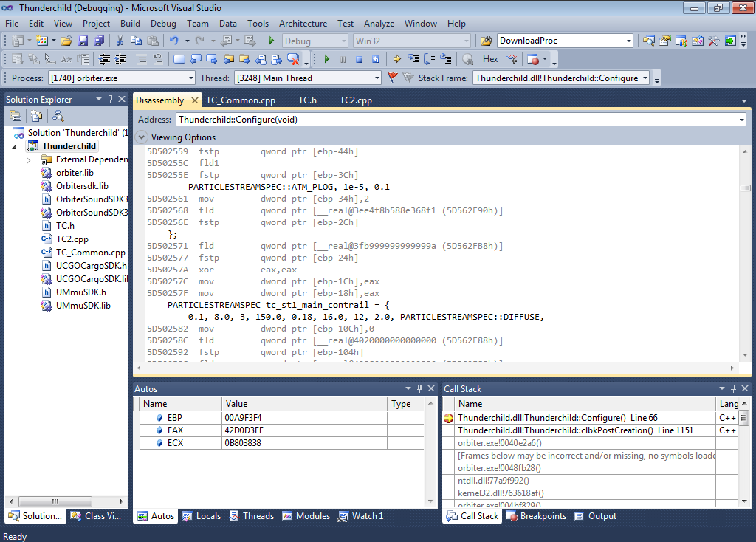Click the Increase Line Indent icon
Screen dimensions: 756x542
click(120, 59)
